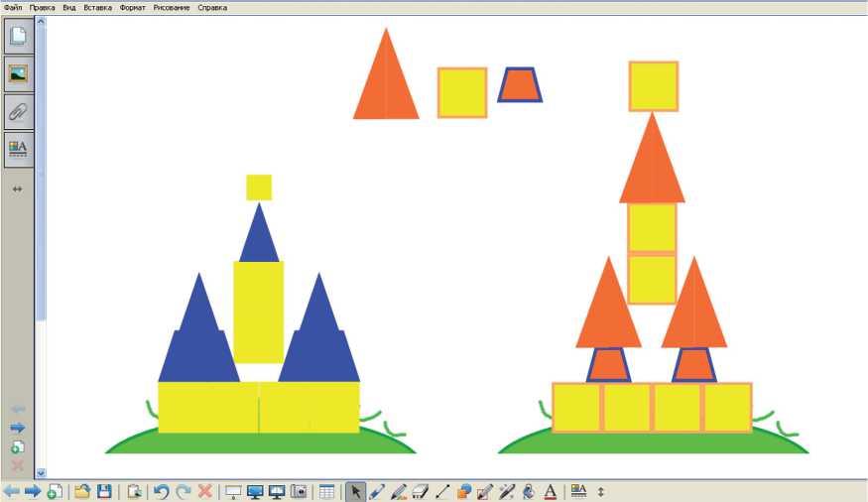Viewport: 868px width, 502px height.
Task: Open the Attachments paperclip tab
Action: [18, 112]
